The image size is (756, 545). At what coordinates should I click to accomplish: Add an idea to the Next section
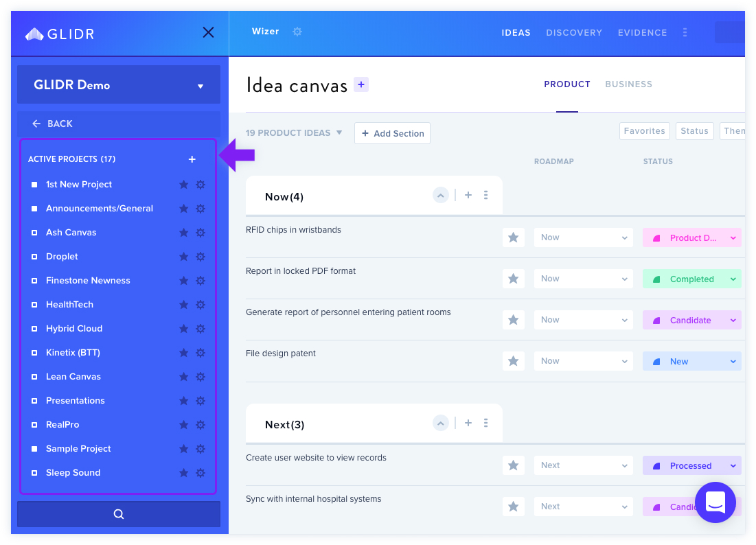[468, 423]
